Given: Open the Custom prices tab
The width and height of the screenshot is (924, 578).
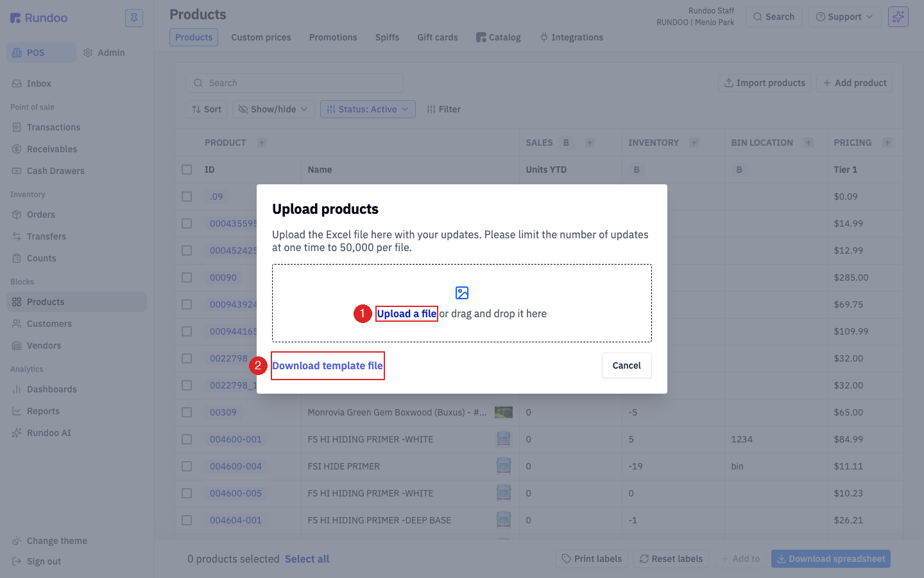Looking at the screenshot, I should point(261,37).
